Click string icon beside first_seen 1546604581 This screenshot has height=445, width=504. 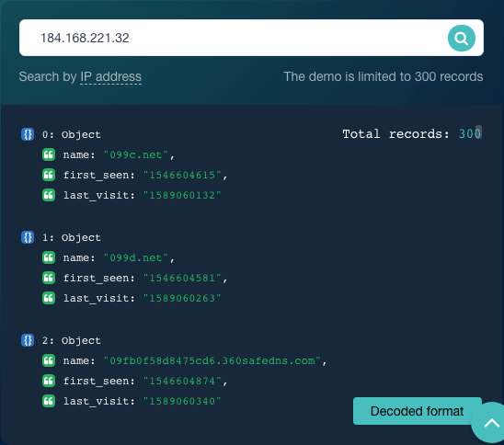[49, 278]
